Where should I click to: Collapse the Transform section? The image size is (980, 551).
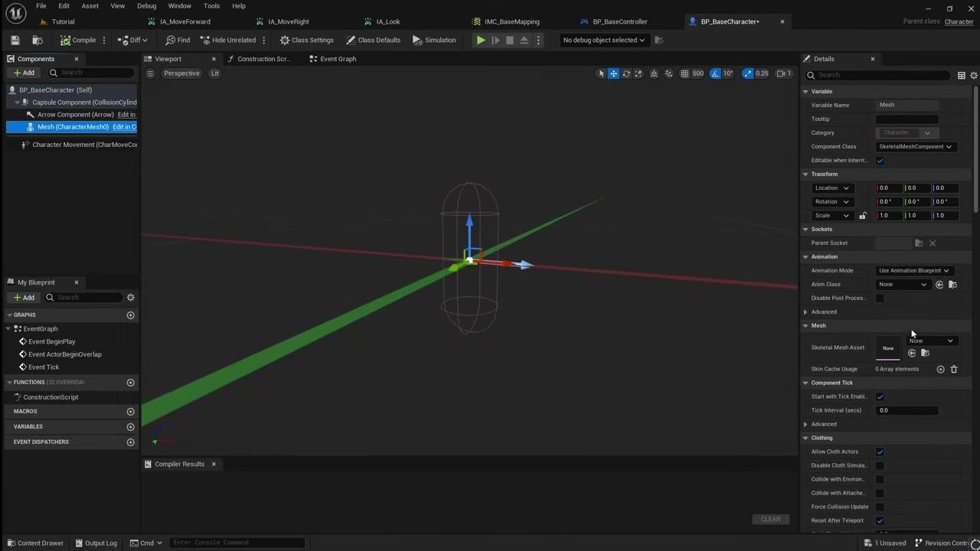pyautogui.click(x=805, y=174)
